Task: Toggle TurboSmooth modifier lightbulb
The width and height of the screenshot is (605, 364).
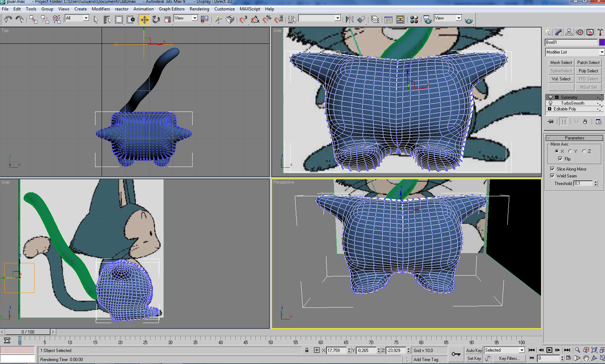Action: (x=550, y=103)
